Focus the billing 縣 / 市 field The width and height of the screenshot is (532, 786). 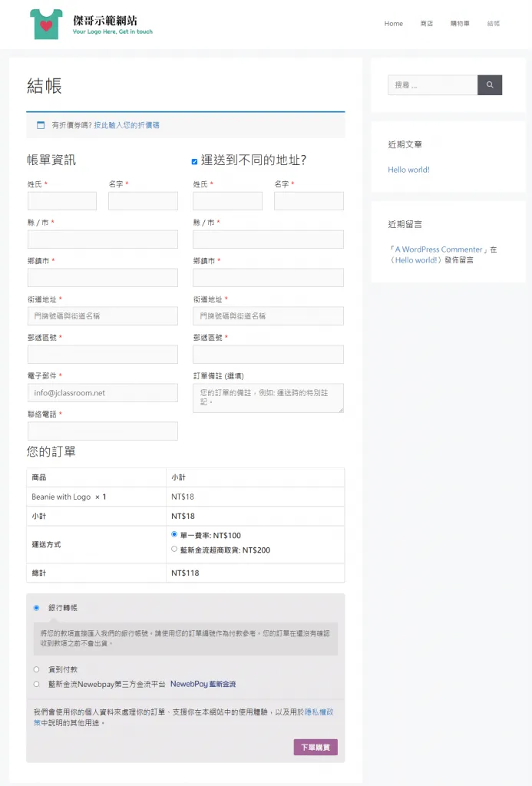click(x=103, y=239)
